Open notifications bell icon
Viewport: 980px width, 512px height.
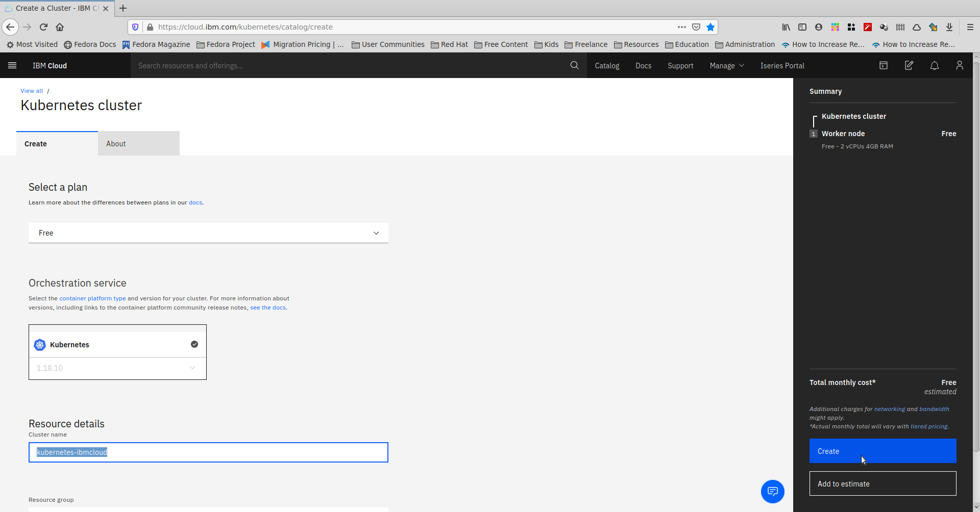tap(935, 65)
